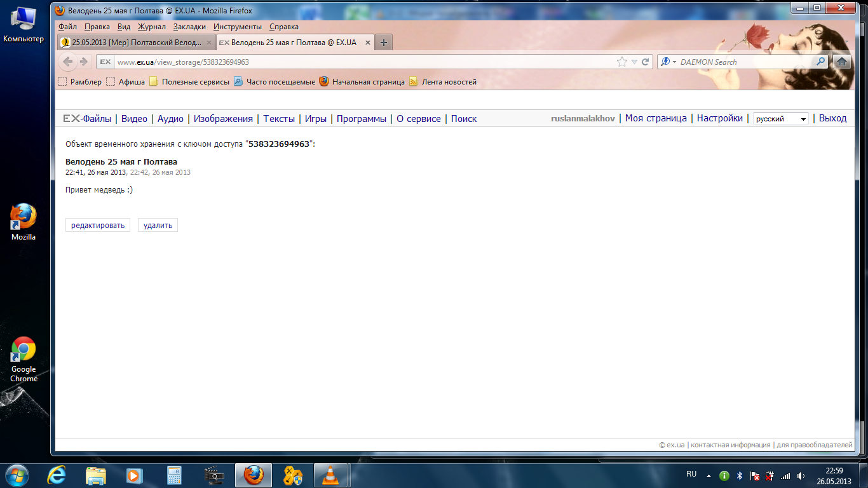Reload the page with the refresh icon

(x=645, y=62)
